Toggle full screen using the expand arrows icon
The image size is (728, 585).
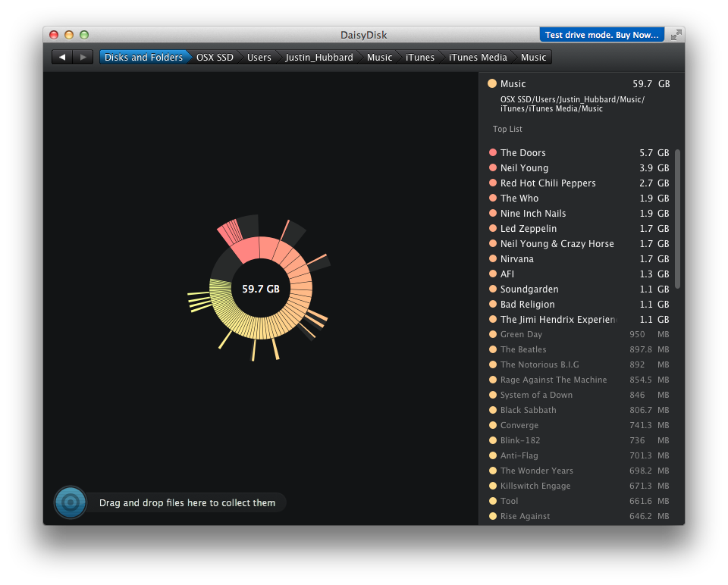point(676,35)
